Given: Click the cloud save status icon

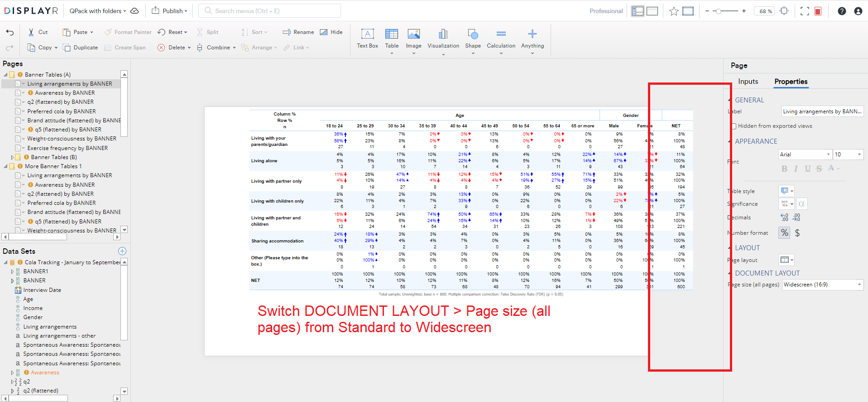Looking at the screenshot, I should 134,11.
